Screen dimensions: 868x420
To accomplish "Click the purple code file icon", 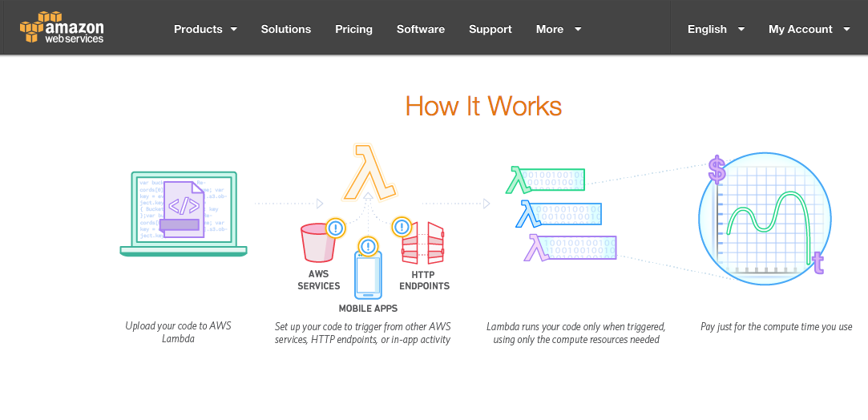I will [x=183, y=209].
